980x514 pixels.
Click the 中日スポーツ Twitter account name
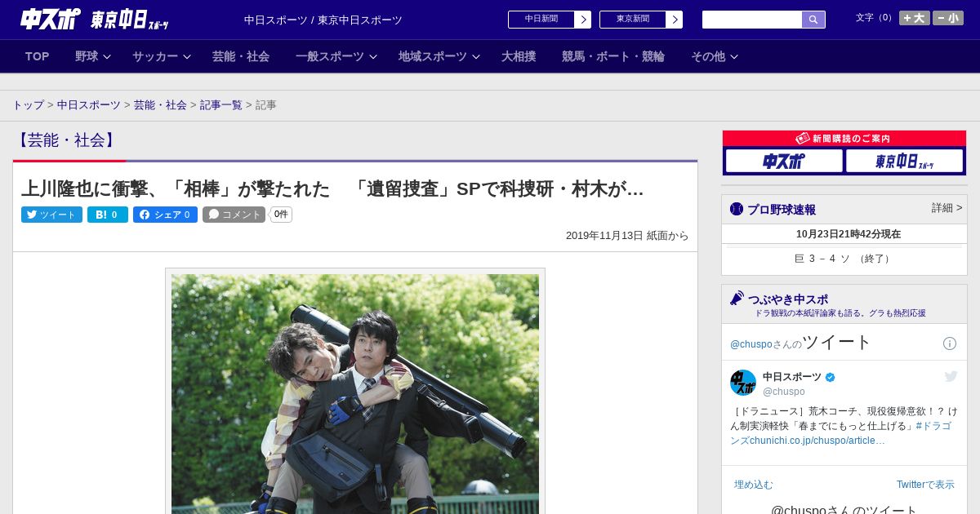tap(792, 377)
